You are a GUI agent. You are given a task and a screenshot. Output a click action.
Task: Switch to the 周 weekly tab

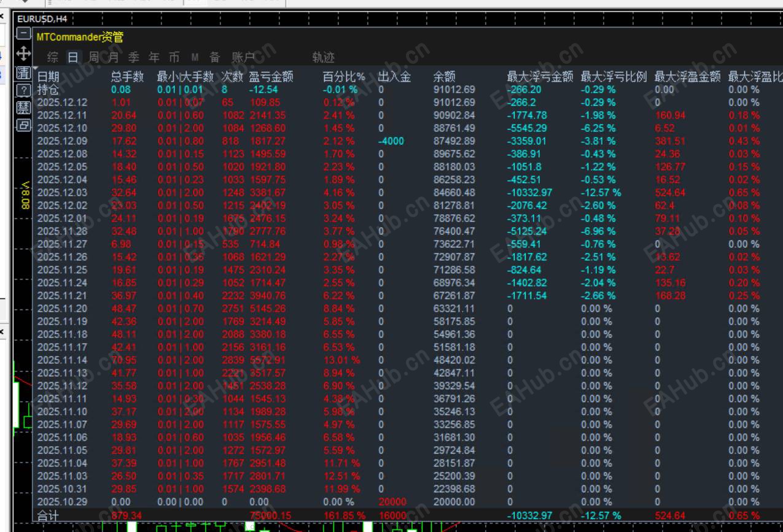click(x=93, y=58)
